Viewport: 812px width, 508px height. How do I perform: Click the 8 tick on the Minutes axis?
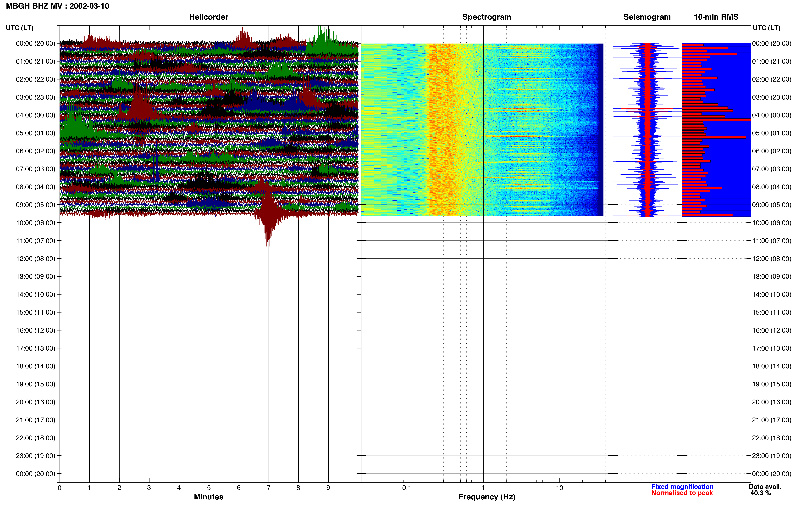298,487
